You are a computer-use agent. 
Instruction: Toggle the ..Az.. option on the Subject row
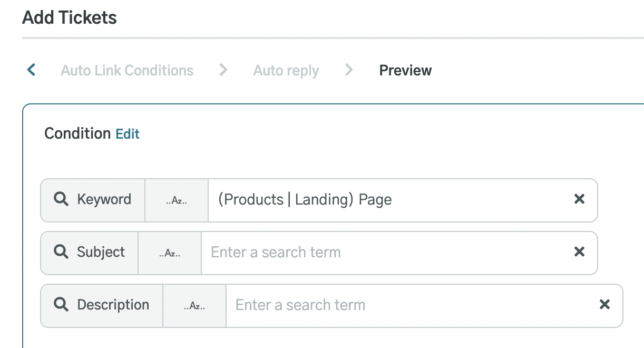tap(170, 253)
